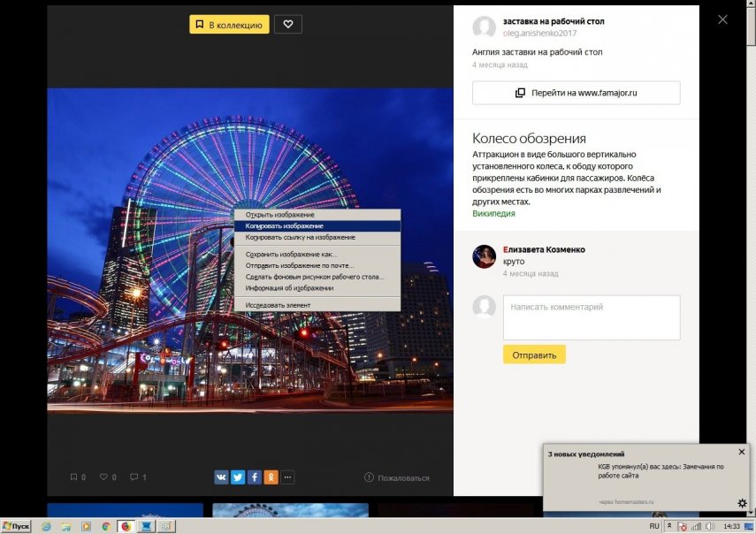Share the image on Twitter

[238, 477]
